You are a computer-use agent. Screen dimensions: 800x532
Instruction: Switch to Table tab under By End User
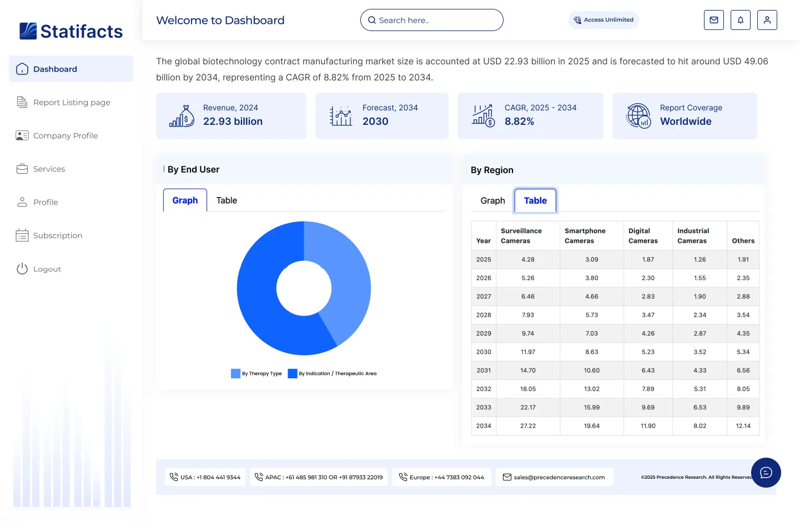pos(227,200)
